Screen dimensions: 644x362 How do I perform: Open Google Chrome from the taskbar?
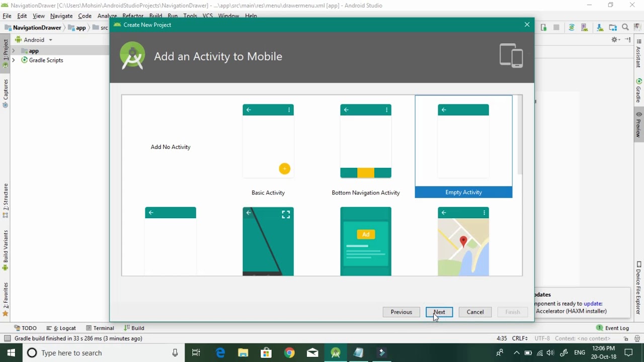coord(289,353)
